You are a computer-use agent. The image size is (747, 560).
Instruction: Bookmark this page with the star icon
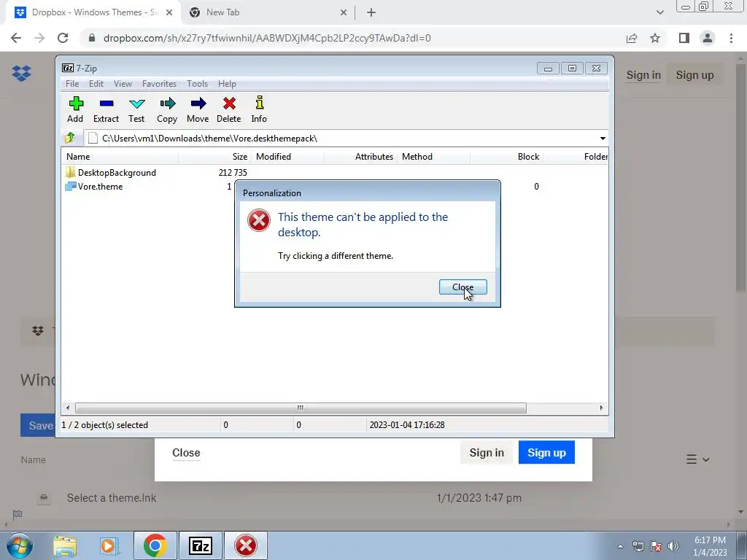655,38
